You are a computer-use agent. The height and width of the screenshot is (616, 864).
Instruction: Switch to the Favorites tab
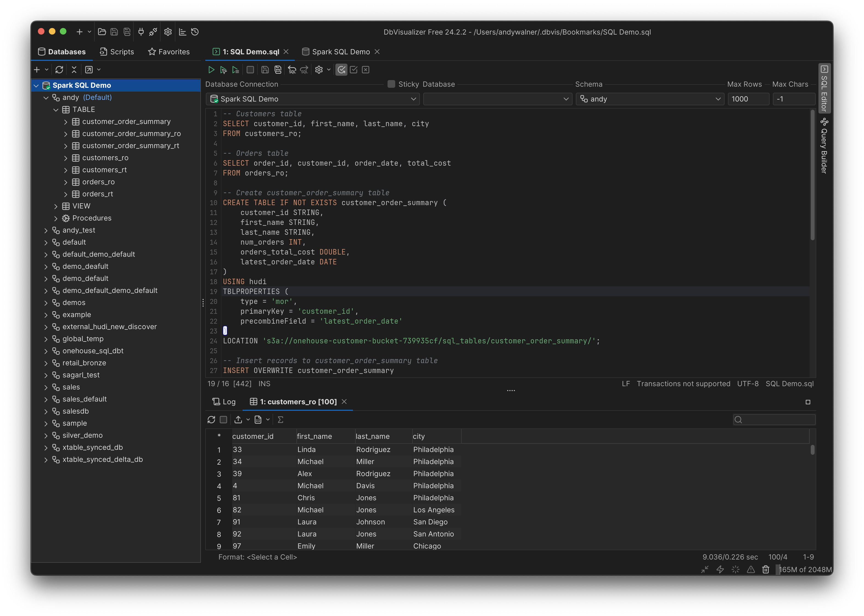(x=169, y=52)
